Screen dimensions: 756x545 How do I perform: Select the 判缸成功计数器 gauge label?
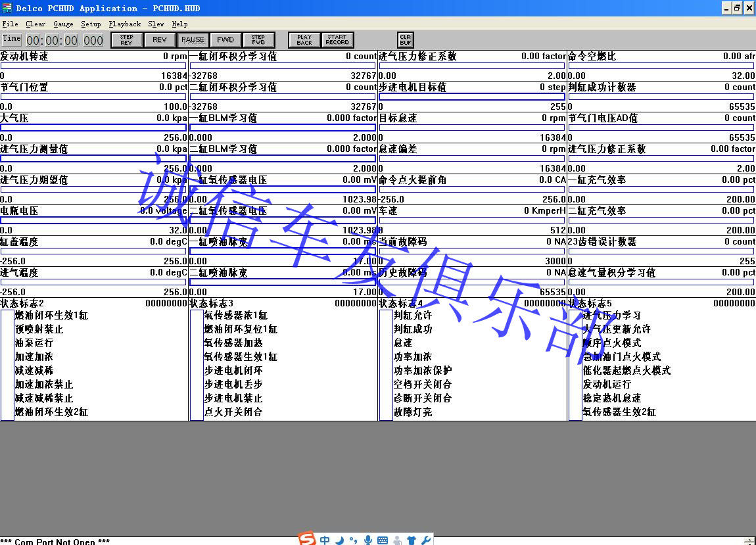(x=602, y=87)
